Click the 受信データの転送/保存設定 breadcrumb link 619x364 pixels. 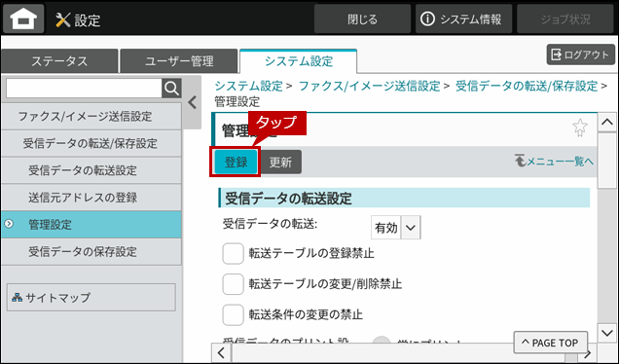[527, 86]
